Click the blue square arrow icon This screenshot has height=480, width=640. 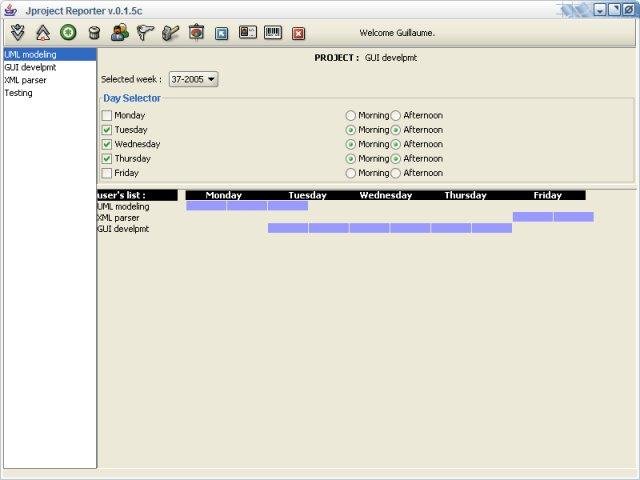point(222,33)
